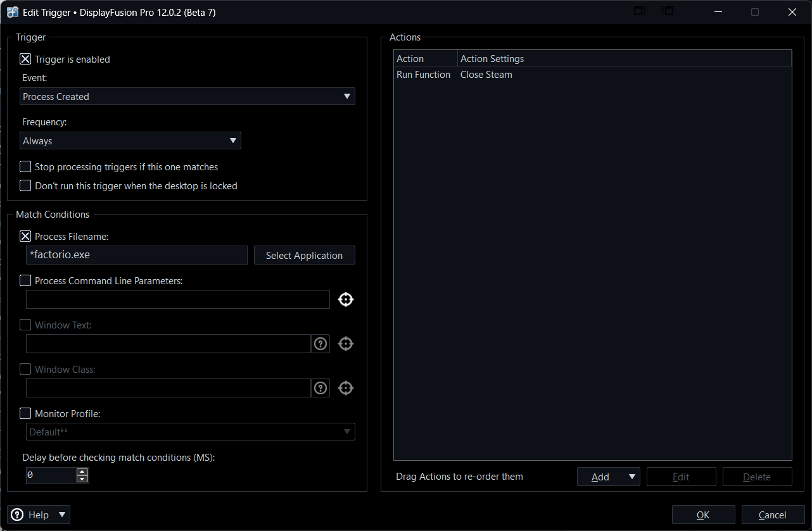Open the Event dropdown showing Process Created
This screenshot has height=531, width=812.
tap(187, 96)
